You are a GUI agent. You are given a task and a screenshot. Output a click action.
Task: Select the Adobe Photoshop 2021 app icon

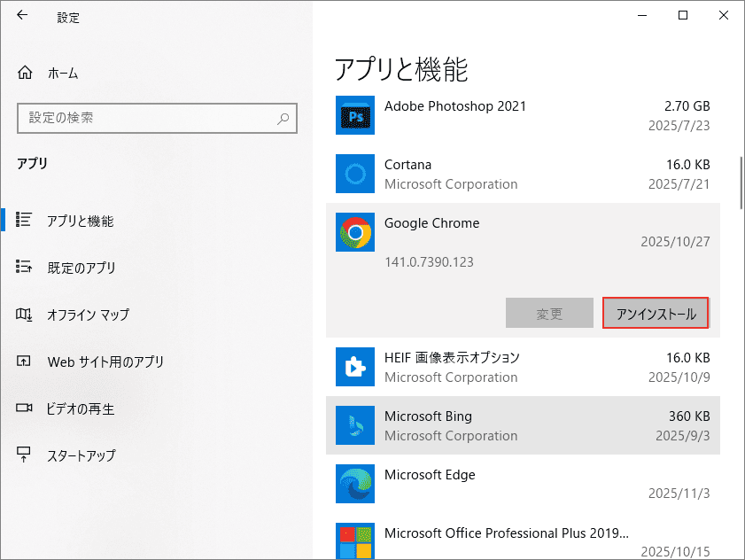(x=354, y=114)
